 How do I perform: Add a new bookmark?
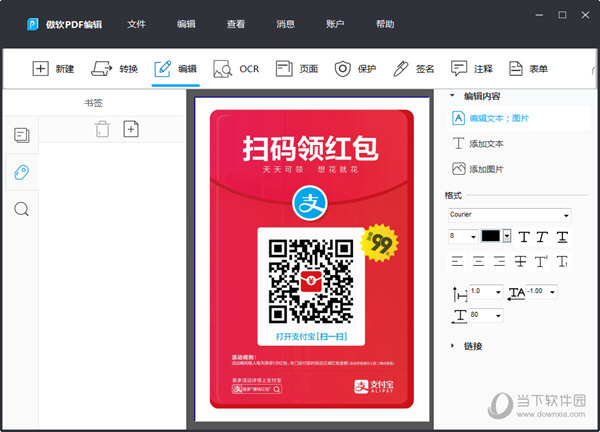(131, 129)
